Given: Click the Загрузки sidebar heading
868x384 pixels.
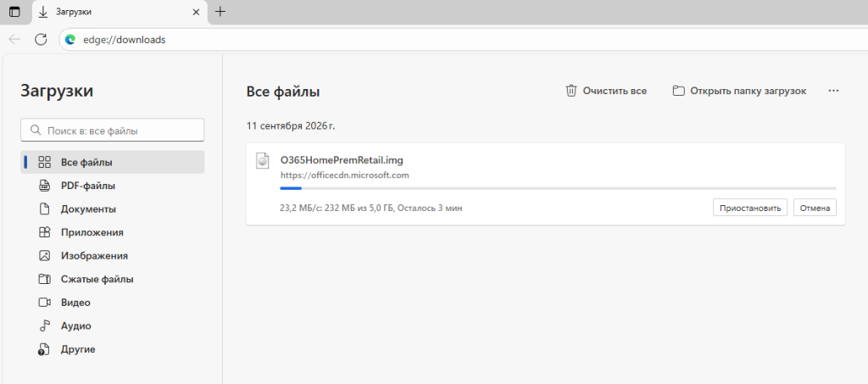Looking at the screenshot, I should coord(57,91).
